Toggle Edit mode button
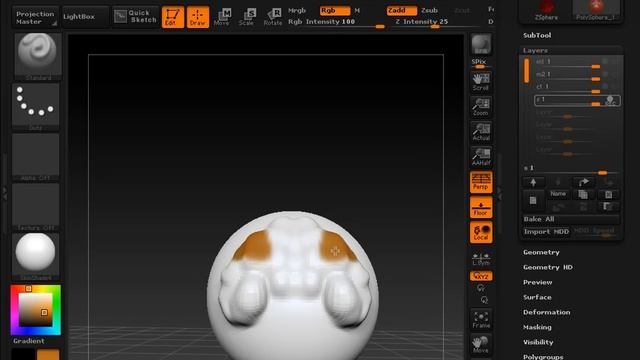 (173, 17)
